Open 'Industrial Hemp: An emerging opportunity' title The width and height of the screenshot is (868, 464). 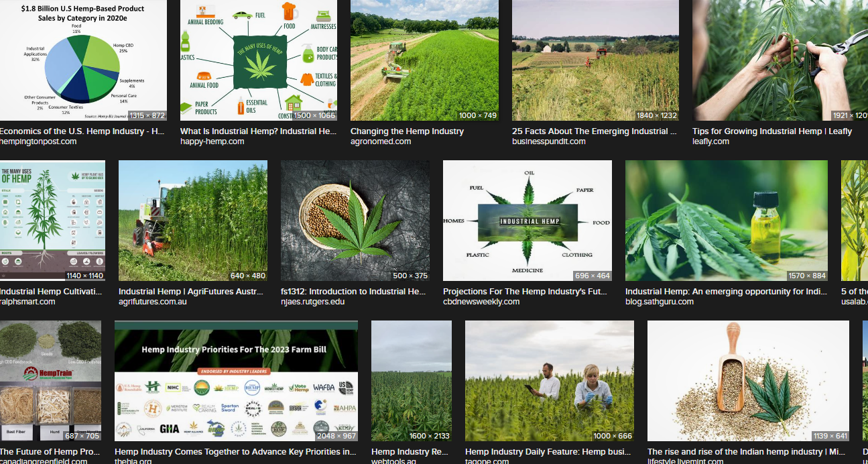(725, 292)
